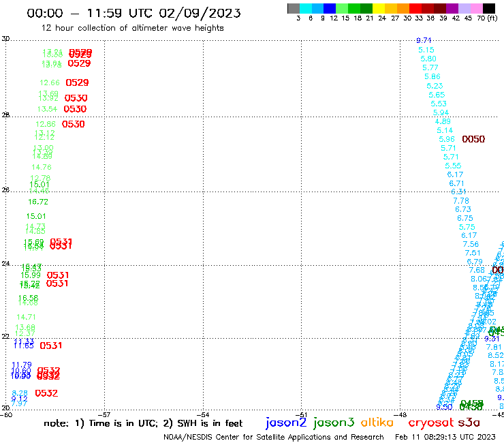Click the wave height value 7.78
The image size is (504, 443).
pos(461,201)
